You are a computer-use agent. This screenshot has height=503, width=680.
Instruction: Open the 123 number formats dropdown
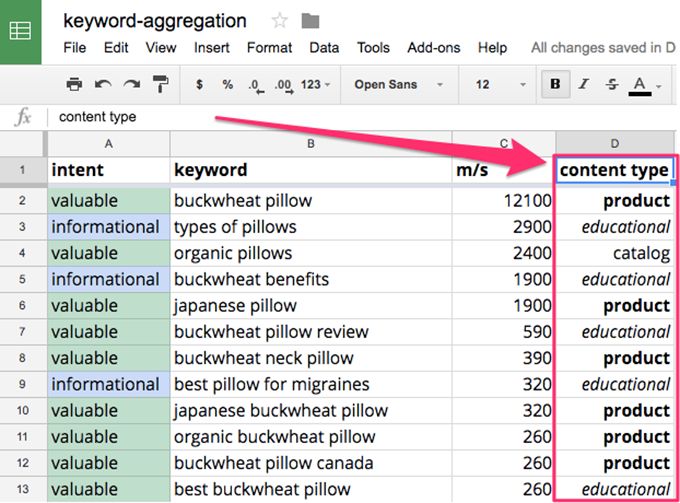[316, 85]
